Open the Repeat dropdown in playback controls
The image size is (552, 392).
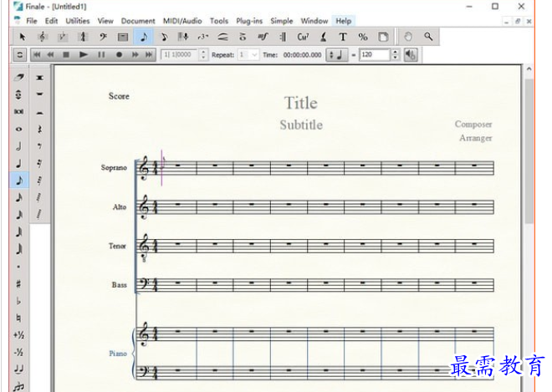pos(253,54)
